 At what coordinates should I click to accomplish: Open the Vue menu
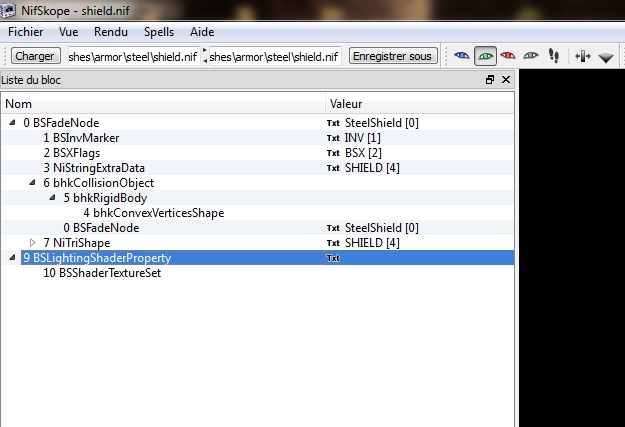coord(69,32)
